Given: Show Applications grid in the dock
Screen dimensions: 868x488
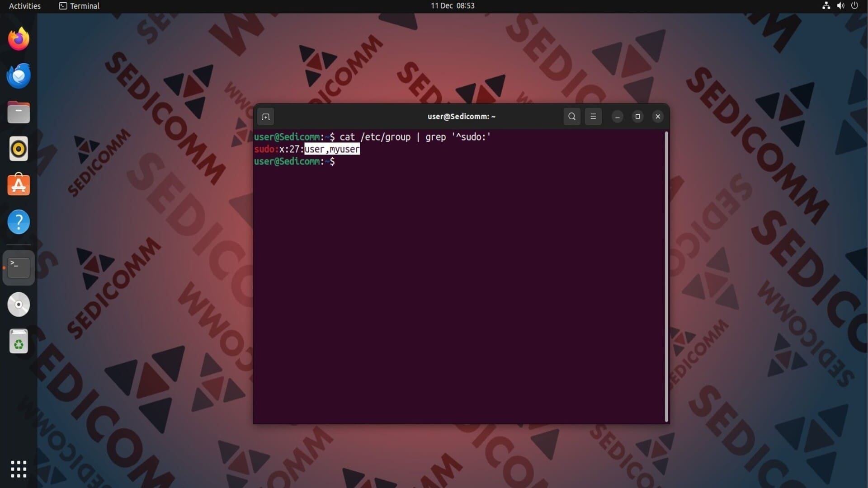Looking at the screenshot, I should [x=19, y=469].
